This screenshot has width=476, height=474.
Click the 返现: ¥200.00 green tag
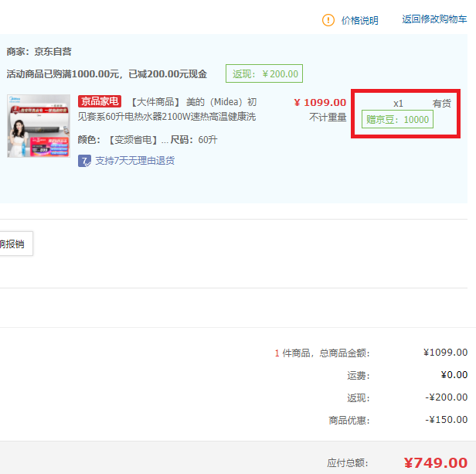(x=264, y=73)
